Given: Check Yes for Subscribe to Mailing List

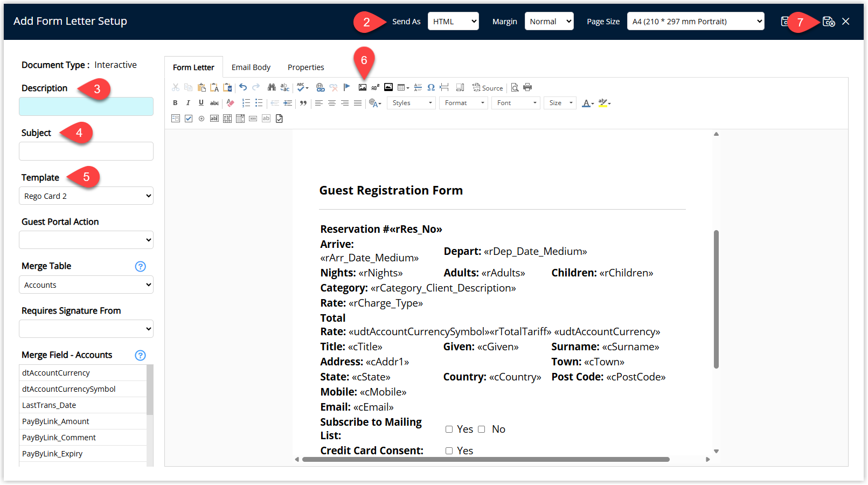Looking at the screenshot, I should (449, 429).
